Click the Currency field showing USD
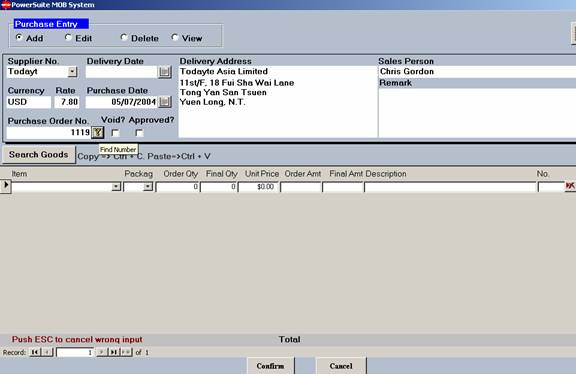 coord(29,102)
